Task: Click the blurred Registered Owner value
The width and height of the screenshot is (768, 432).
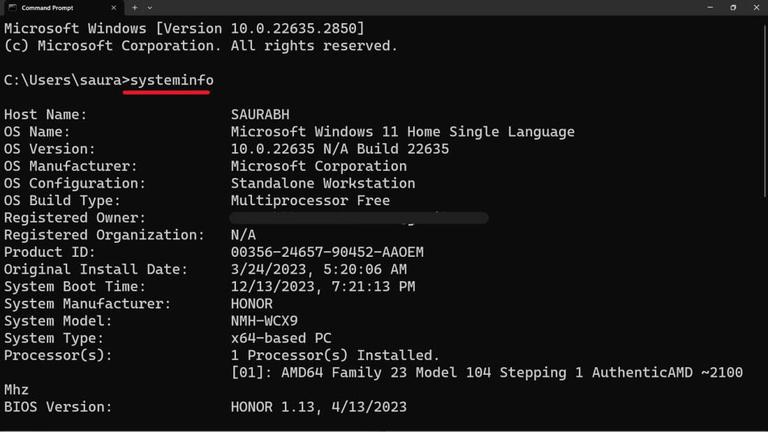Action: click(359, 218)
